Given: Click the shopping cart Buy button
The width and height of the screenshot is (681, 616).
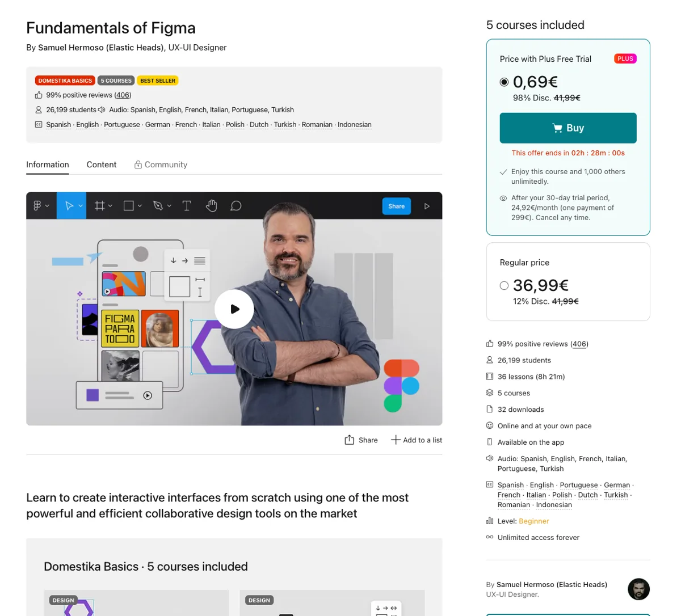Looking at the screenshot, I should click(568, 128).
